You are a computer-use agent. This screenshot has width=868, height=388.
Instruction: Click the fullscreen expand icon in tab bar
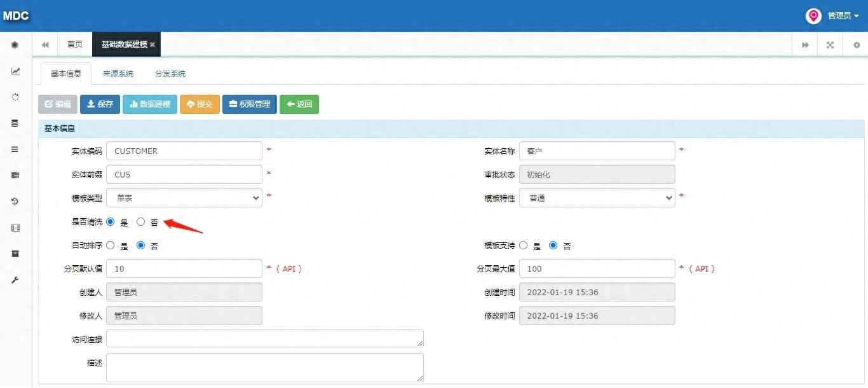click(x=830, y=45)
